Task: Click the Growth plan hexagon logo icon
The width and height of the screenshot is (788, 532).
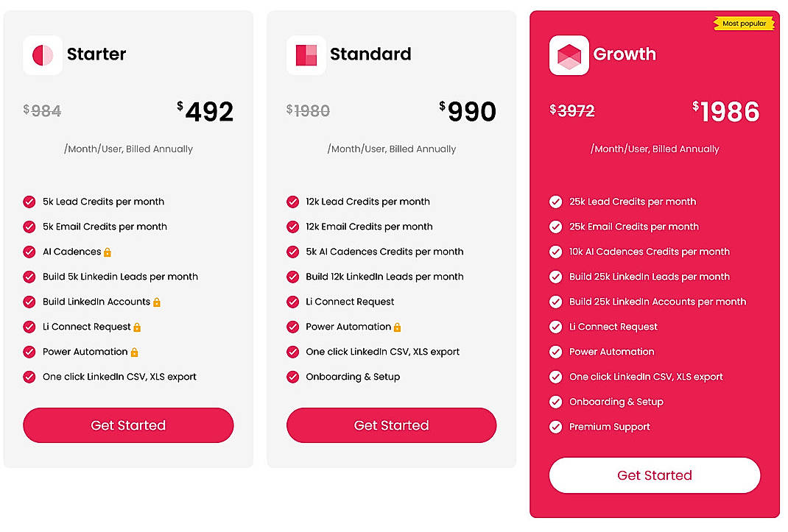Action: click(x=569, y=54)
